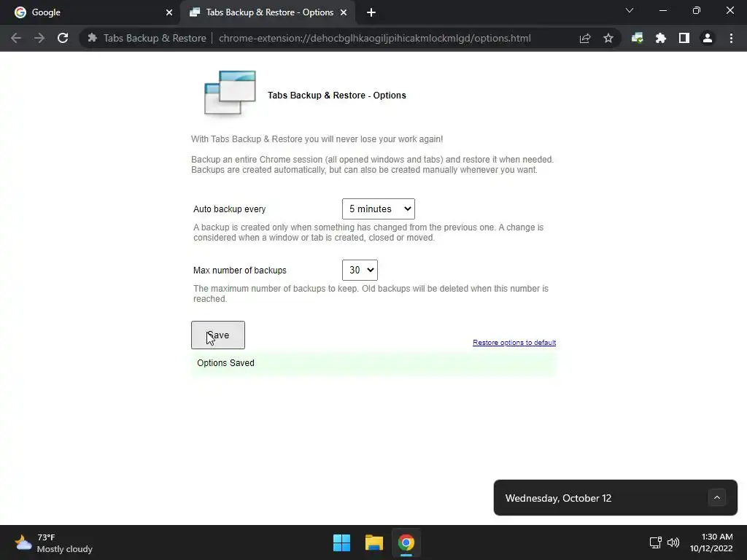747x560 pixels.
Task: Click the Chrome icon in the taskbar
Action: (x=406, y=542)
